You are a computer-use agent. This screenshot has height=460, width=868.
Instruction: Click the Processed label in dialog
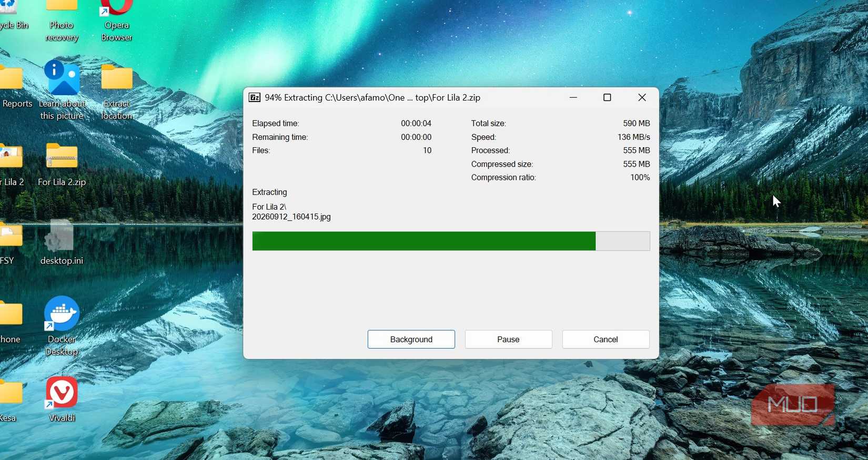(490, 150)
